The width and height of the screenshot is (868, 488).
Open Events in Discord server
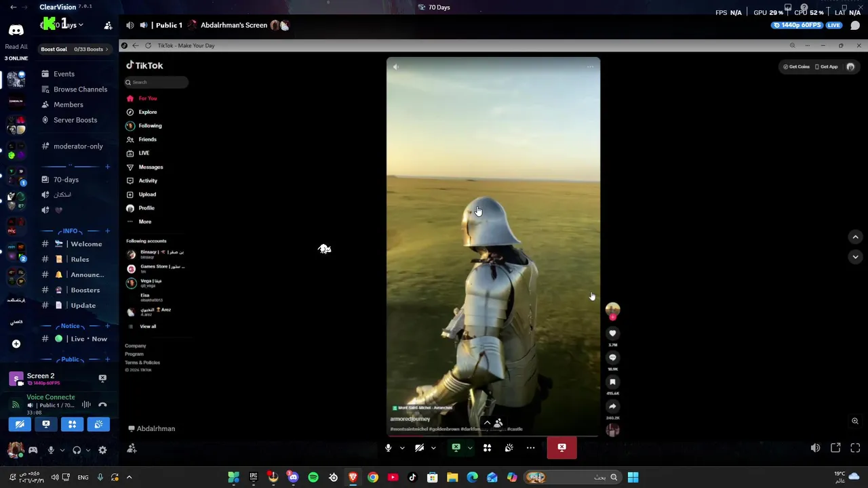click(58, 74)
